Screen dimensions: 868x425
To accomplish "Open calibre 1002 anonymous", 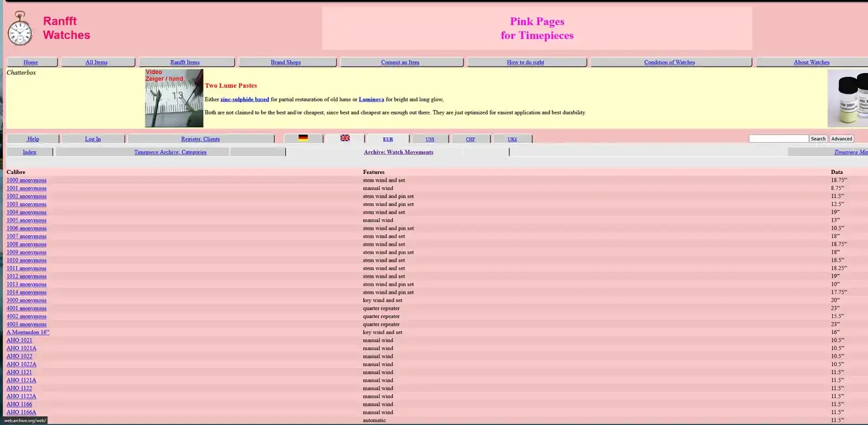I will 27,196.
